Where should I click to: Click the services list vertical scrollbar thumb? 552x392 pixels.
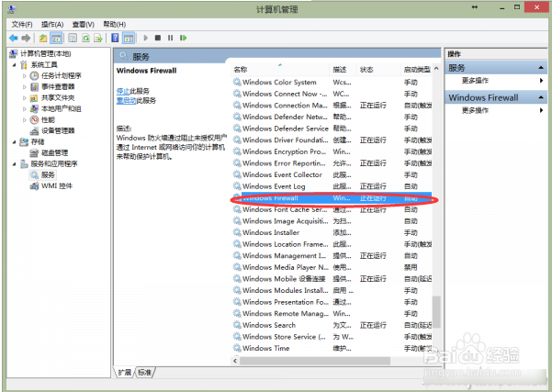(436, 312)
